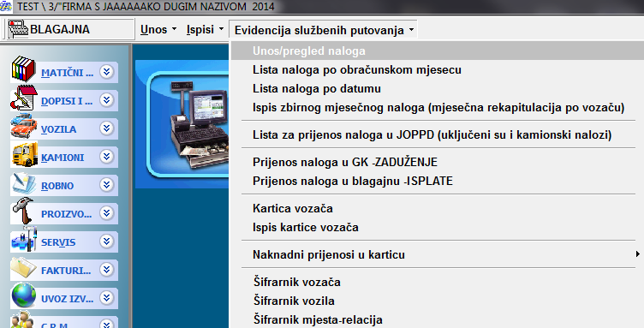644x328 pixels.
Task: Click the folder icon beside FAKTURI...
Action: 23,267
